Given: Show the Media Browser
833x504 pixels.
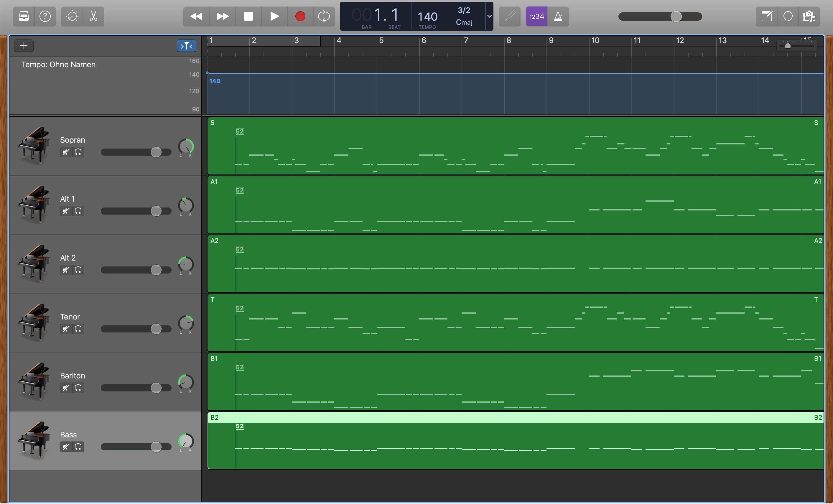Looking at the screenshot, I should (x=809, y=16).
